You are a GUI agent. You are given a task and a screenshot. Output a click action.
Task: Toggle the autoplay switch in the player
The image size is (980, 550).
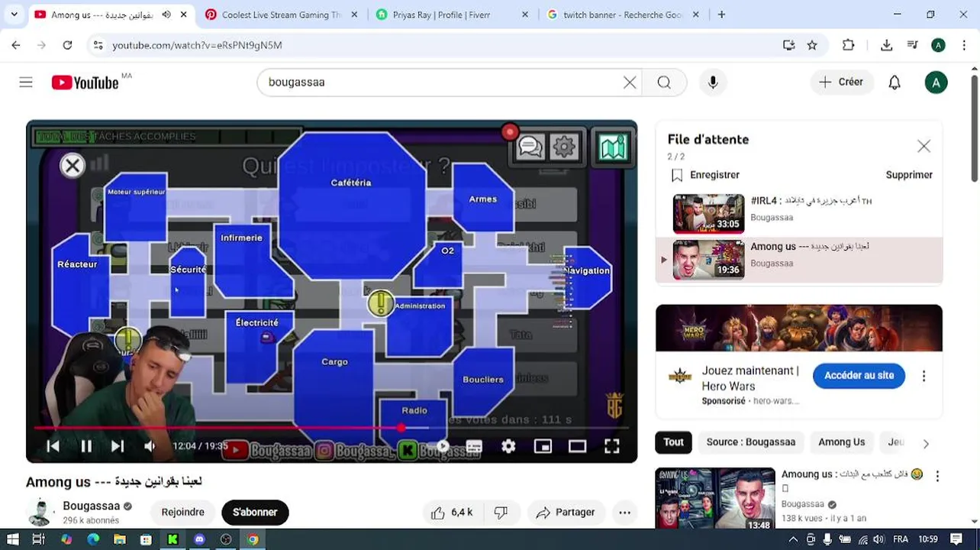click(x=442, y=446)
